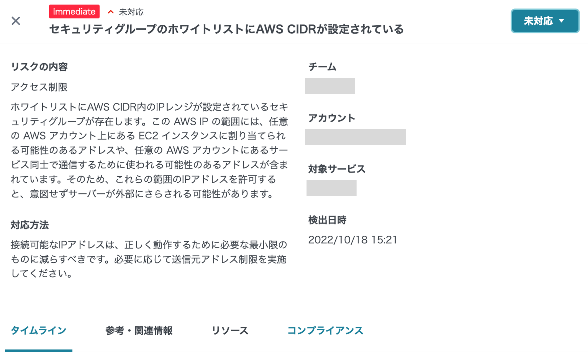
Task: Switch to the タイムライン tab
Action: (39, 330)
